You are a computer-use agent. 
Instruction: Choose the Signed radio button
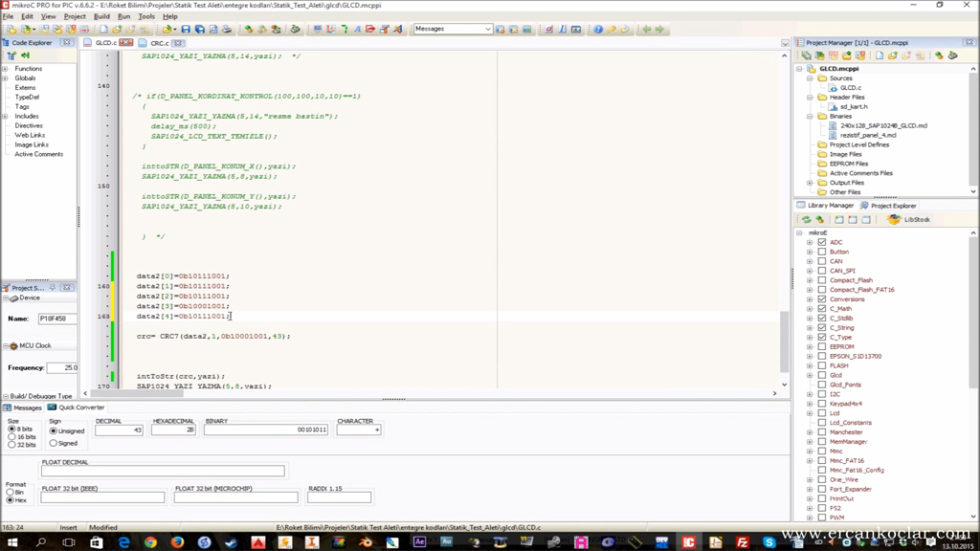[54, 443]
